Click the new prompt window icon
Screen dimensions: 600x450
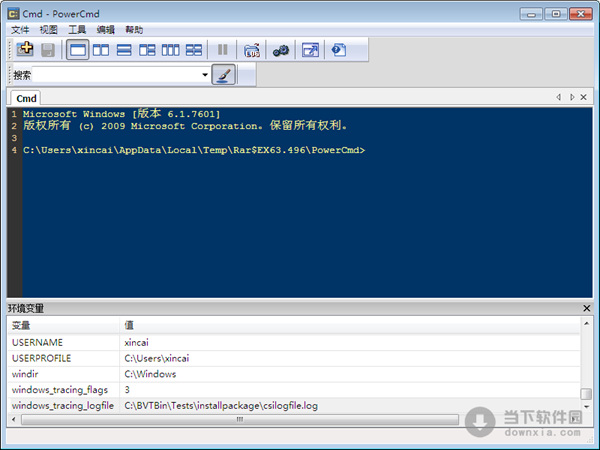pos(25,49)
